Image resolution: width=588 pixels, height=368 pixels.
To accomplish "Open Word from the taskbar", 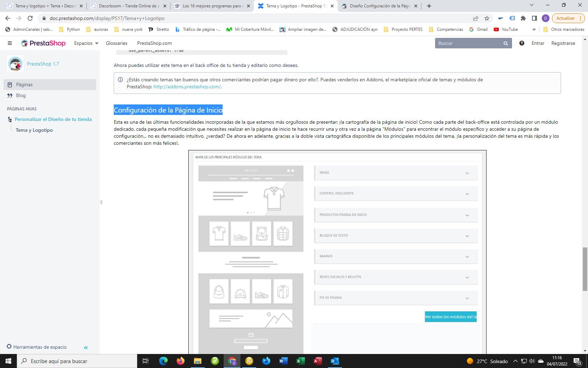I will 283,361.
